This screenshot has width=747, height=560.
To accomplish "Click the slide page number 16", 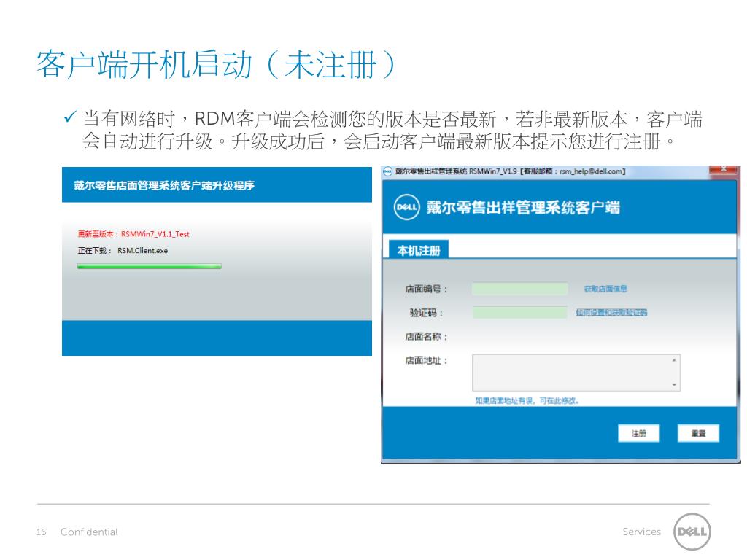I will [42, 532].
